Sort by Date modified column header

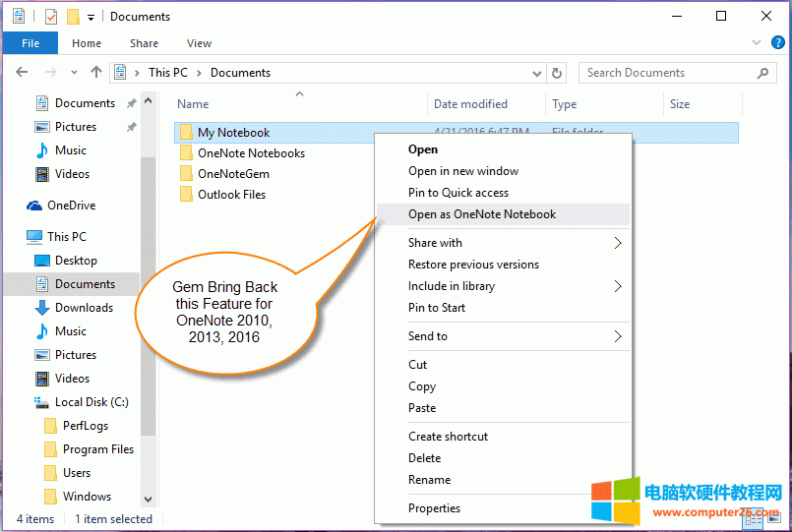470,104
